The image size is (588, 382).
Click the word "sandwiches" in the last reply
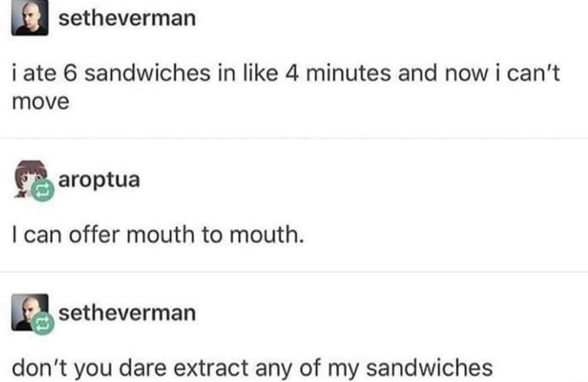click(429, 368)
